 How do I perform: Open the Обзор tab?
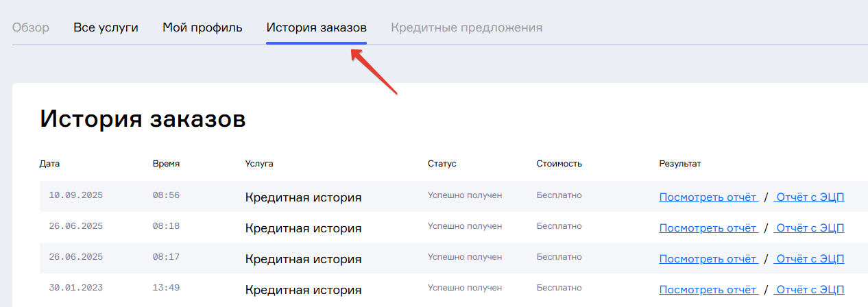(31, 28)
